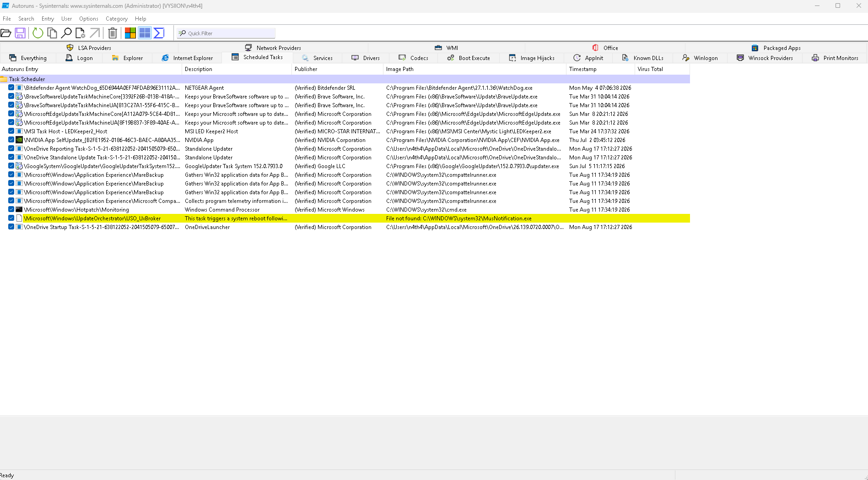Click the Open file toolbar icon
Image resolution: width=868 pixels, height=480 pixels.
point(6,33)
